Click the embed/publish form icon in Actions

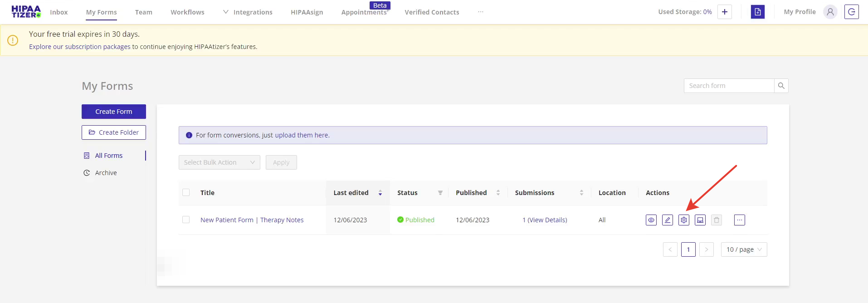pos(700,220)
